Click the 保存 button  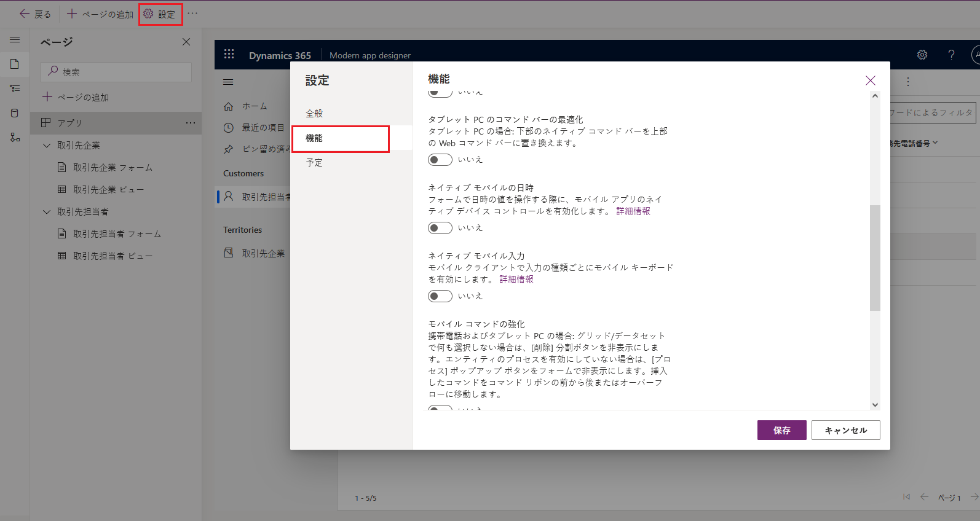click(781, 430)
